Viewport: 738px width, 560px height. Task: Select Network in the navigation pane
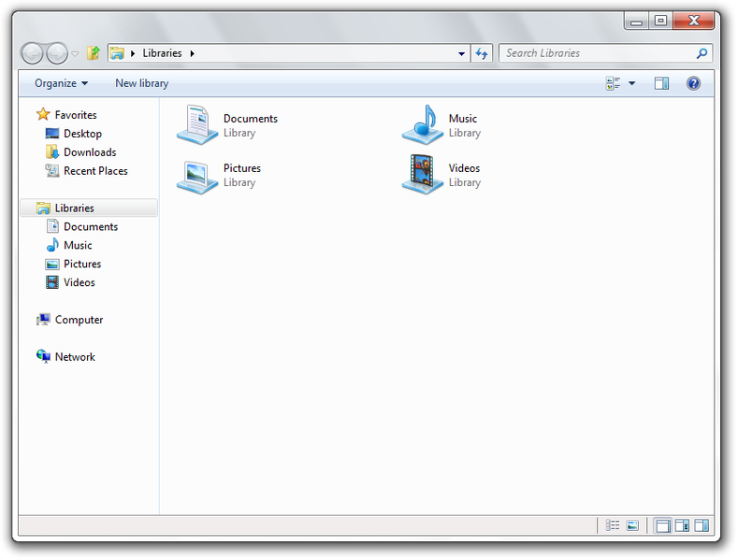point(75,357)
